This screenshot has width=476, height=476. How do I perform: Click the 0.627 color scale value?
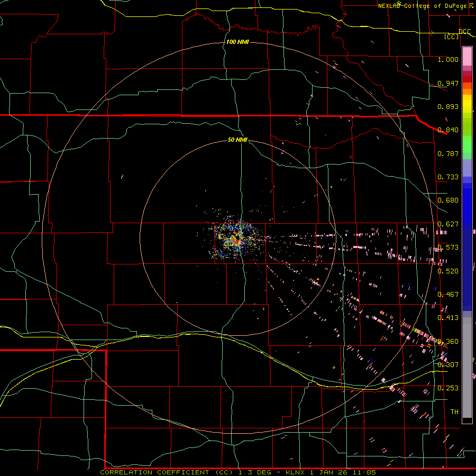tap(448, 224)
